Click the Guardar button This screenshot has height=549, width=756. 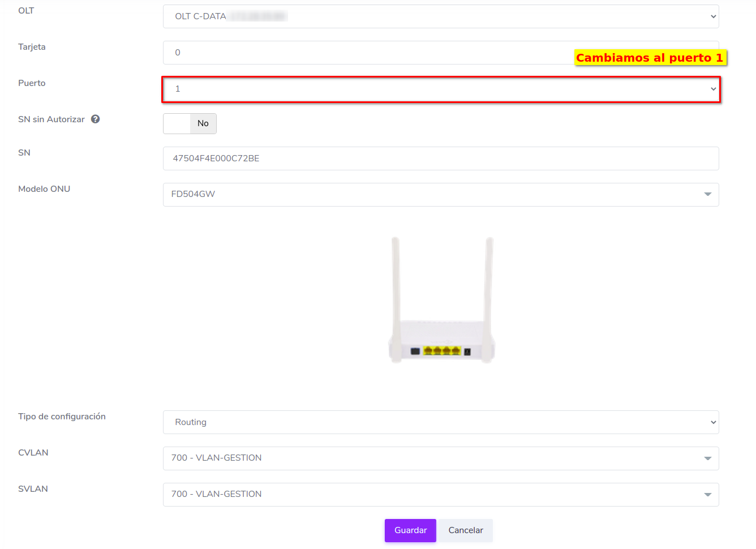[410, 530]
